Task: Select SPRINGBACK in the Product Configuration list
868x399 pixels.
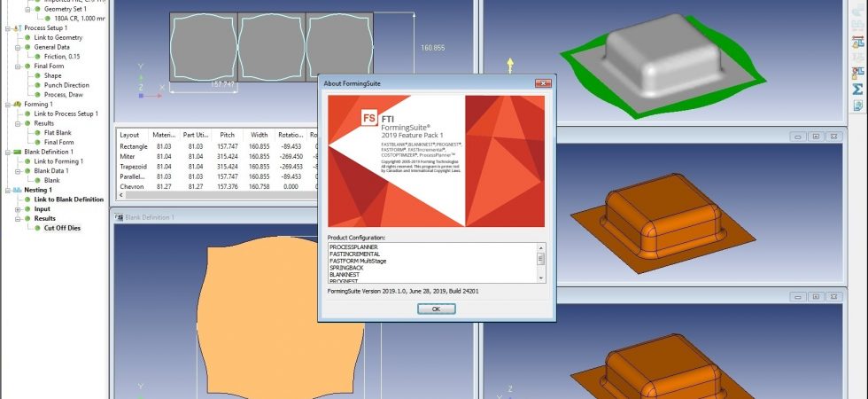Action: (x=346, y=268)
